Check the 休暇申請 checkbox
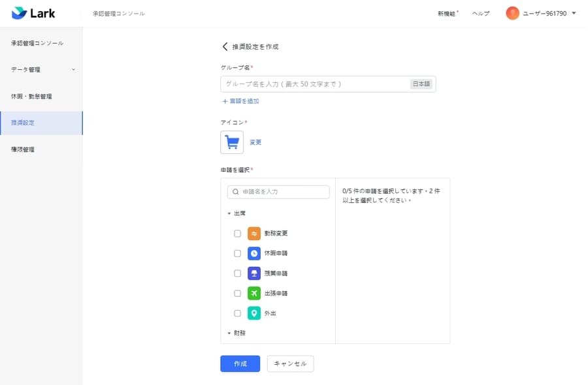Screen dimensions: 588x385 click(237, 253)
